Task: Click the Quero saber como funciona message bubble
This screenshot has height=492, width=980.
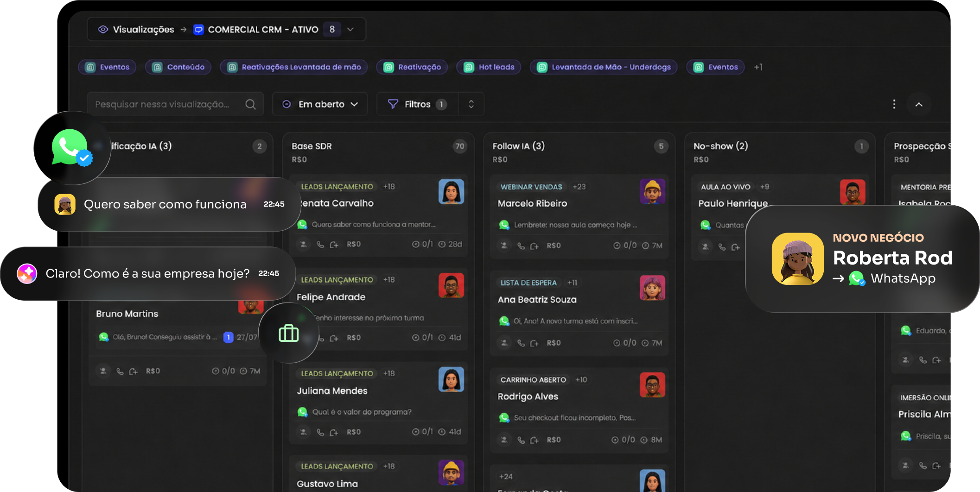Action: tap(170, 204)
